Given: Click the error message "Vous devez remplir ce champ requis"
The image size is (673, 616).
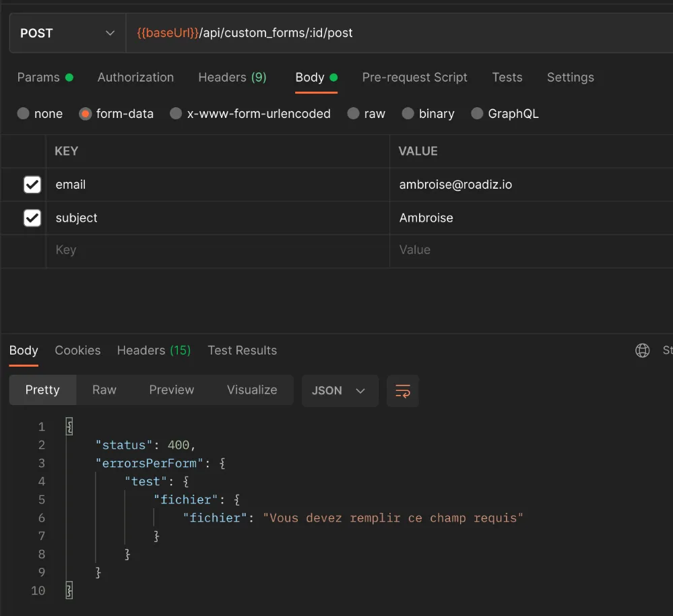Looking at the screenshot, I should click(393, 518).
